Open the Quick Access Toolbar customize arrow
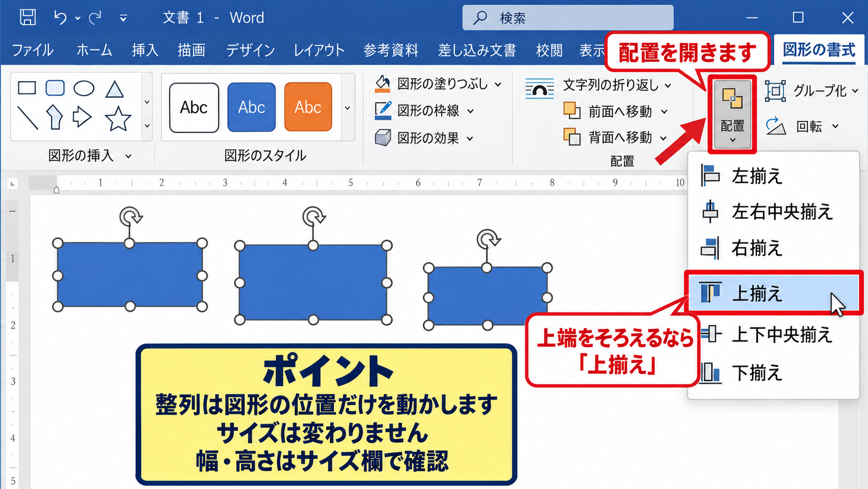The image size is (868, 489). 123,18
